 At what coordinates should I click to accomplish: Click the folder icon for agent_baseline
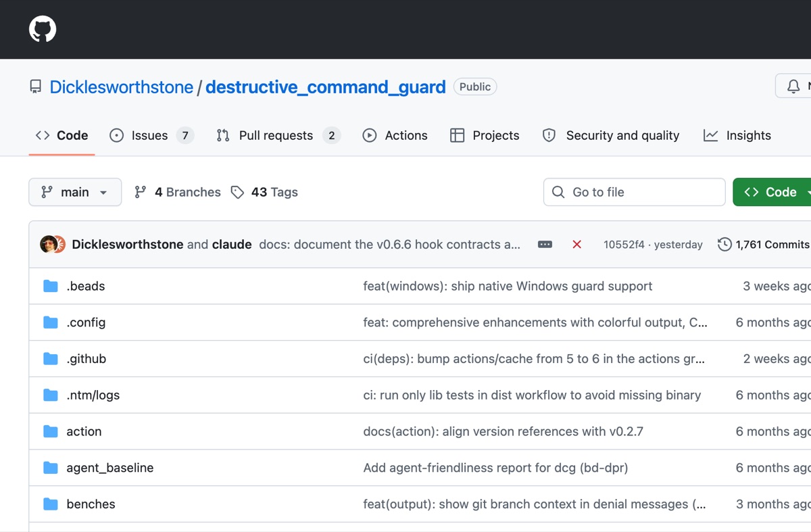point(51,468)
